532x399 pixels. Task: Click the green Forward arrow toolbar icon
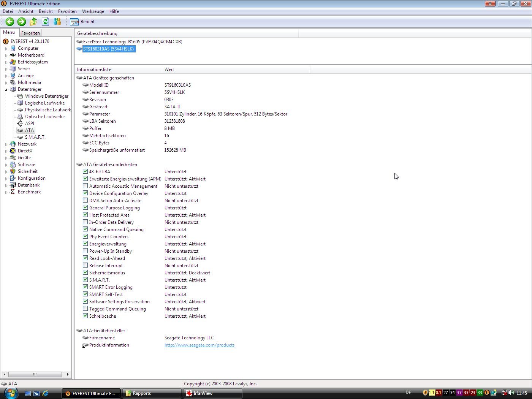click(x=22, y=22)
